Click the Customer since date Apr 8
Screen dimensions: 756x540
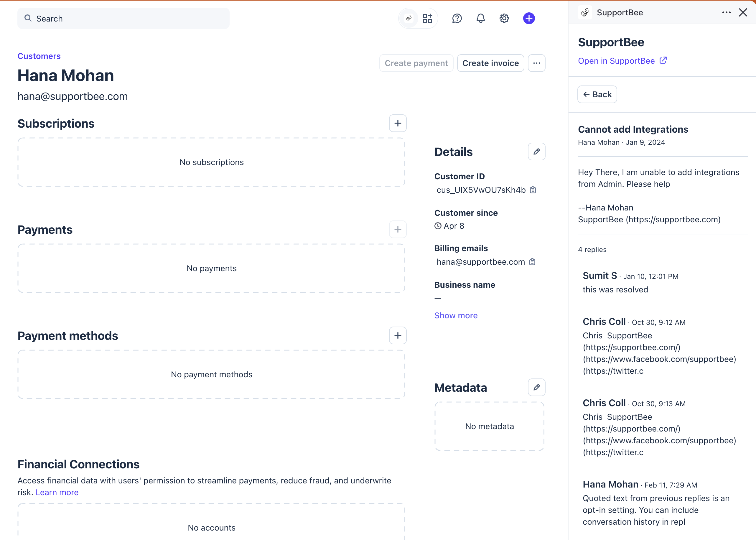[454, 226]
